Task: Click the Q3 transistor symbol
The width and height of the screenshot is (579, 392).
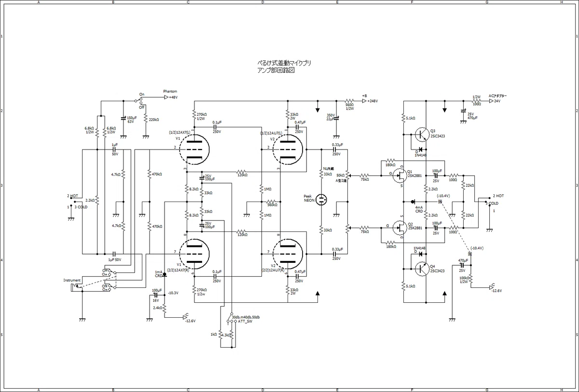Action: (x=421, y=134)
